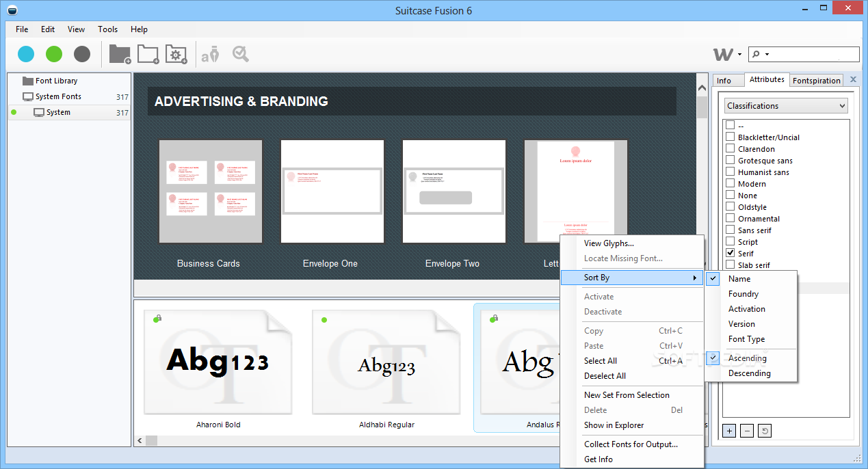Click the W WebINK logo icon

coord(723,55)
